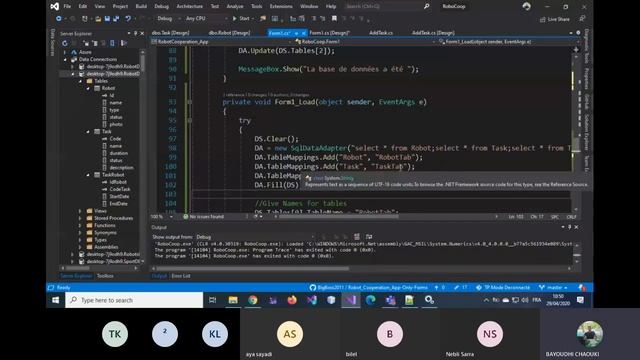Click the notifications icon in the status bar
640x360 pixels.
point(582,287)
